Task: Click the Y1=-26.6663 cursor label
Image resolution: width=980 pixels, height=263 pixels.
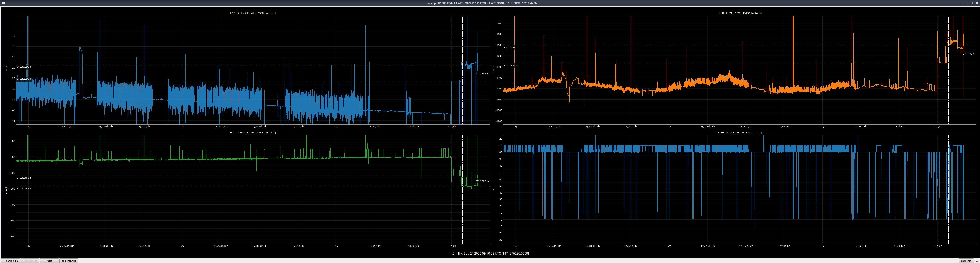Action: [24, 79]
